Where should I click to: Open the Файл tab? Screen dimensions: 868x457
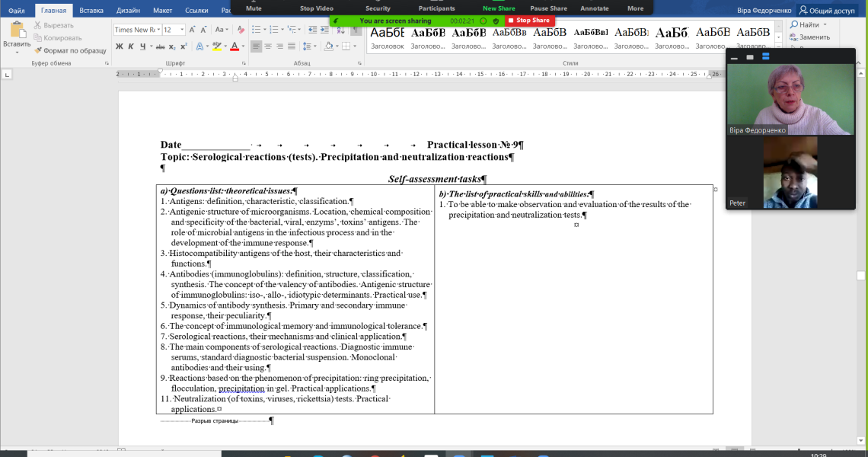16,11
